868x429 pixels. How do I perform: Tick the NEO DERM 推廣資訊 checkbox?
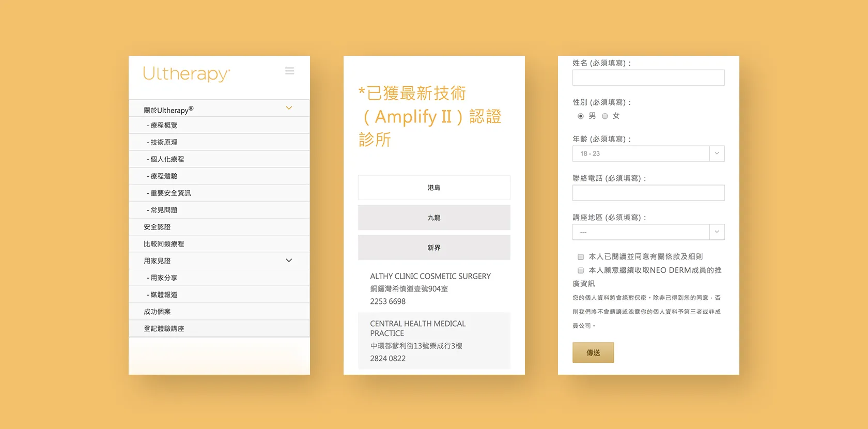pyautogui.click(x=581, y=270)
